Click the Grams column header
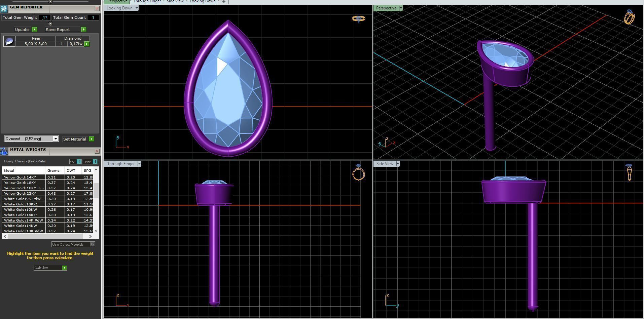The image size is (644, 319). [55, 170]
